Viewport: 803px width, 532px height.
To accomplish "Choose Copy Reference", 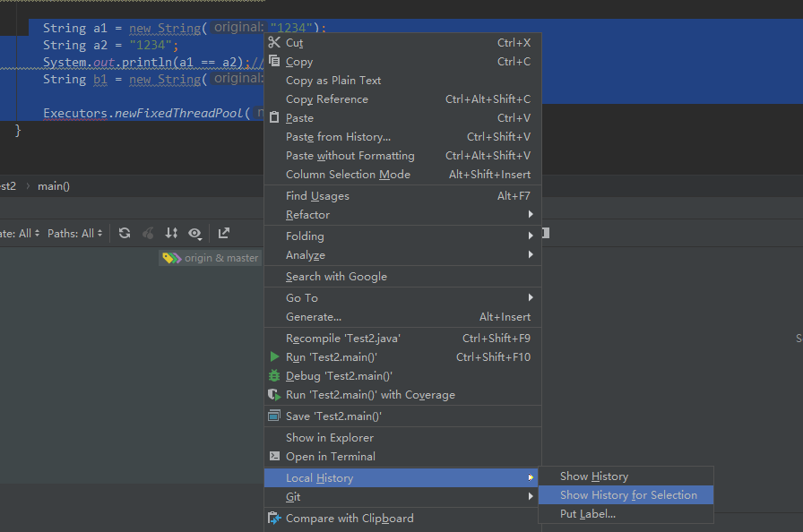I will [402, 99].
